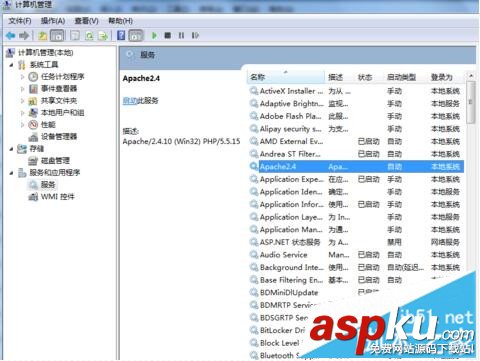Select 服务 in the tree

click(x=48, y=185)
